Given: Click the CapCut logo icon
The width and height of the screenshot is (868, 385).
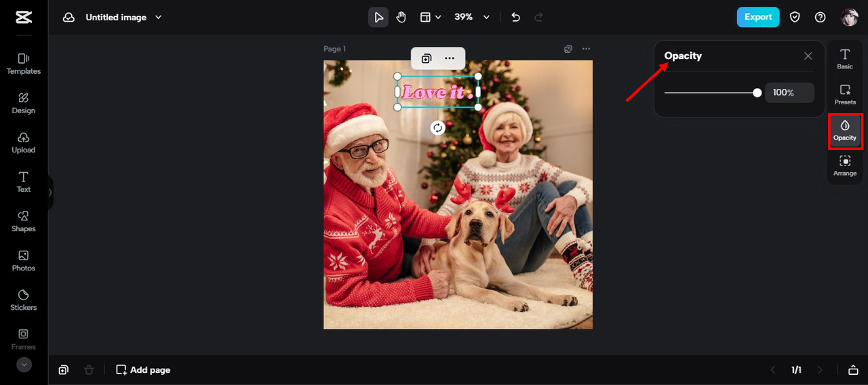Looking at the screenshot, I should coord(24,18).
